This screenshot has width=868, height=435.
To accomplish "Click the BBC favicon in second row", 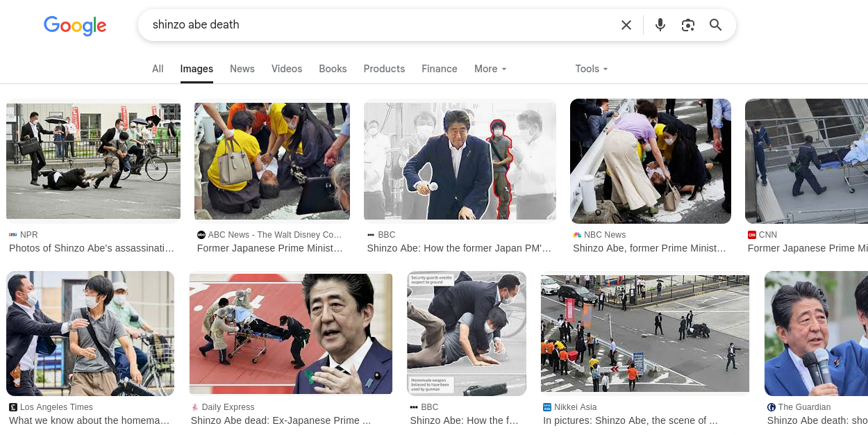I will point(414,407).
